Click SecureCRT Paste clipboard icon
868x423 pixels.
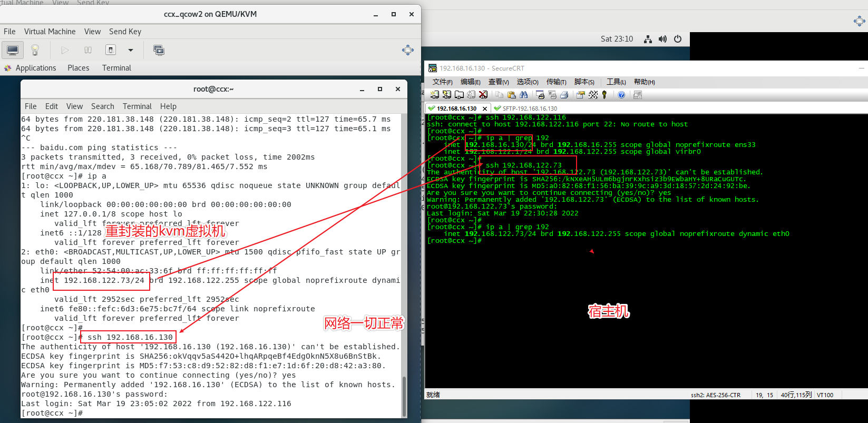click(512, 95)
